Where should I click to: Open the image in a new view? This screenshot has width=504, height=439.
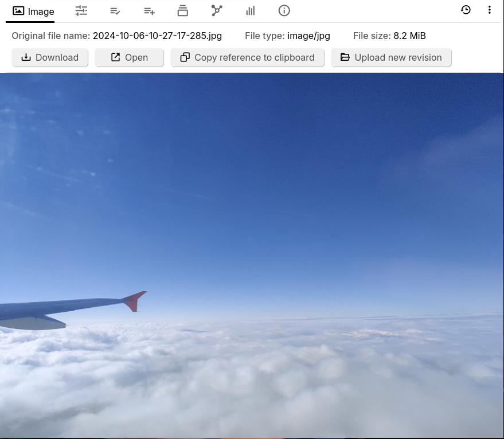coord(129,57)
